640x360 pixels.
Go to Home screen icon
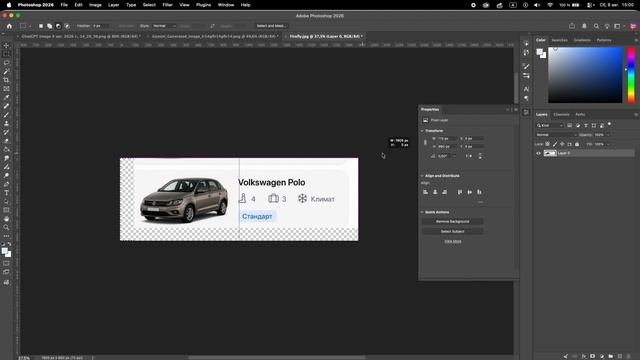pyautogui.click(x=9, y=26)
